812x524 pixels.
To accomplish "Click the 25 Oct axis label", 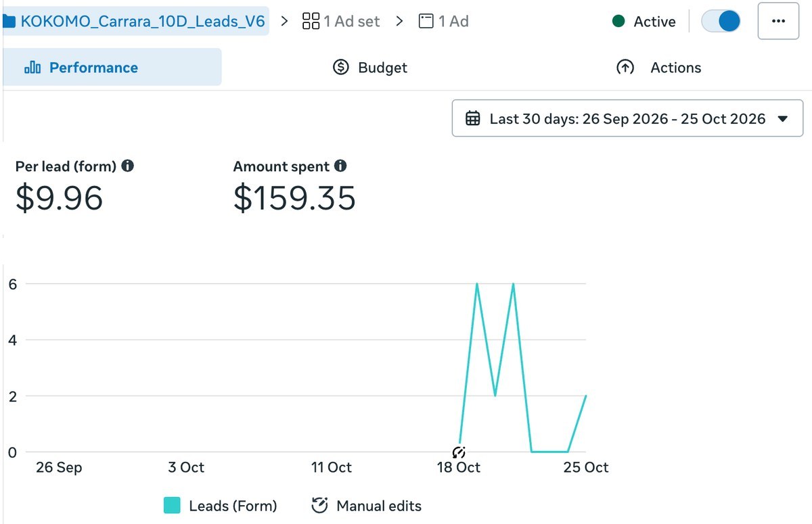I will point(586,467).
